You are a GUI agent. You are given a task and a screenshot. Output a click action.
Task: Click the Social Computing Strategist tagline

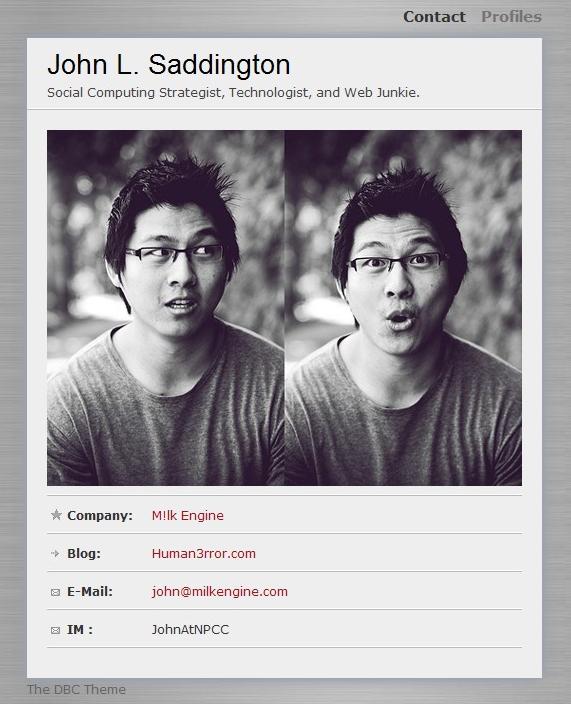(x=233, y=92)
